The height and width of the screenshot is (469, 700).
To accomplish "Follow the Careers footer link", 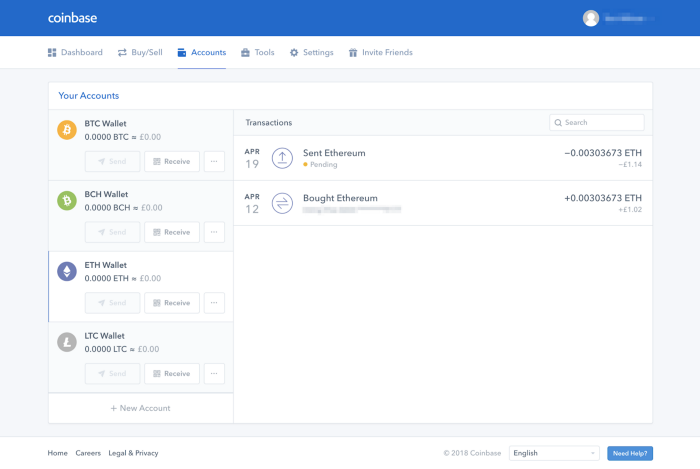I will [88, 453].
